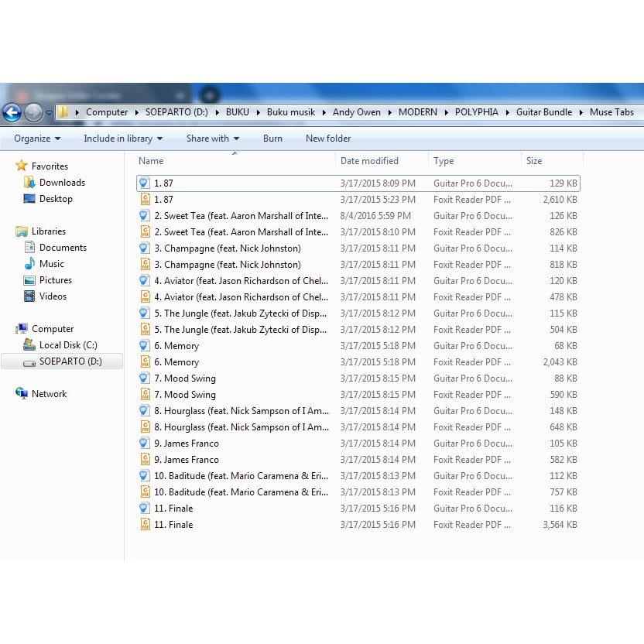Click the Videos library icon

(x=29, y=296)
